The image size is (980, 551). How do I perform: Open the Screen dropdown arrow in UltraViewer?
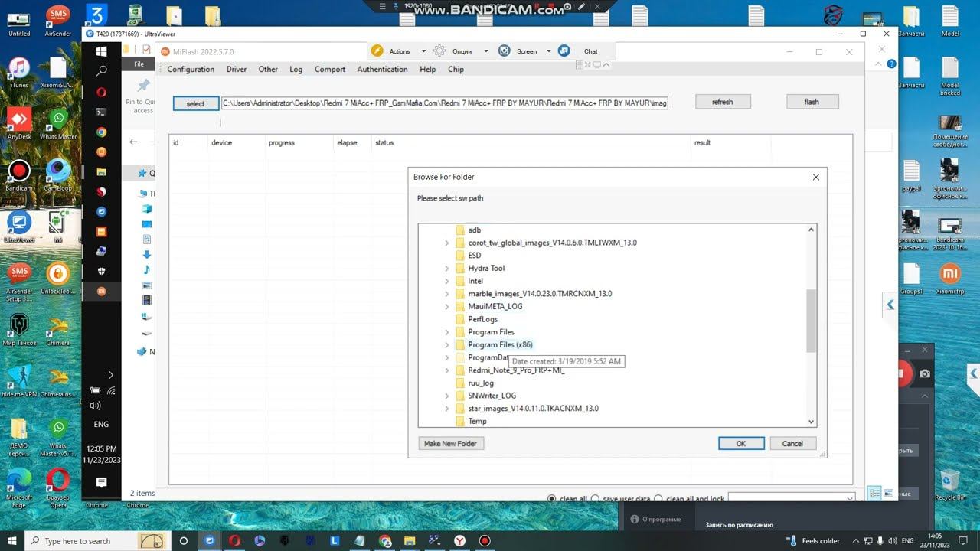coord(548,51)
